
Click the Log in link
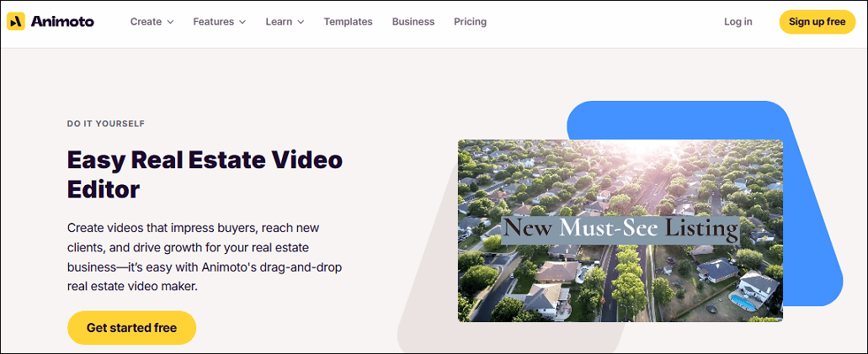click(738, 22)
